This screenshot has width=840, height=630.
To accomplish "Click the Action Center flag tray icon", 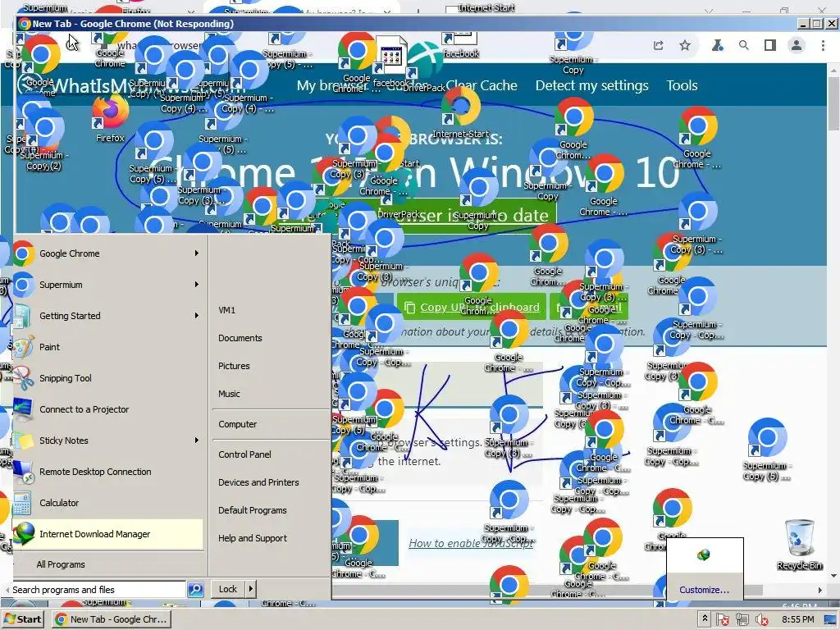I will (x=722, y=620).
